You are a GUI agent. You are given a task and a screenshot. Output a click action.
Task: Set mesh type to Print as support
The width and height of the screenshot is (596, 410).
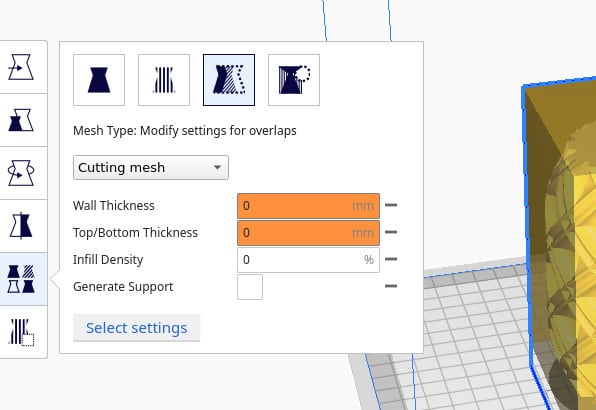pos(164,80)
